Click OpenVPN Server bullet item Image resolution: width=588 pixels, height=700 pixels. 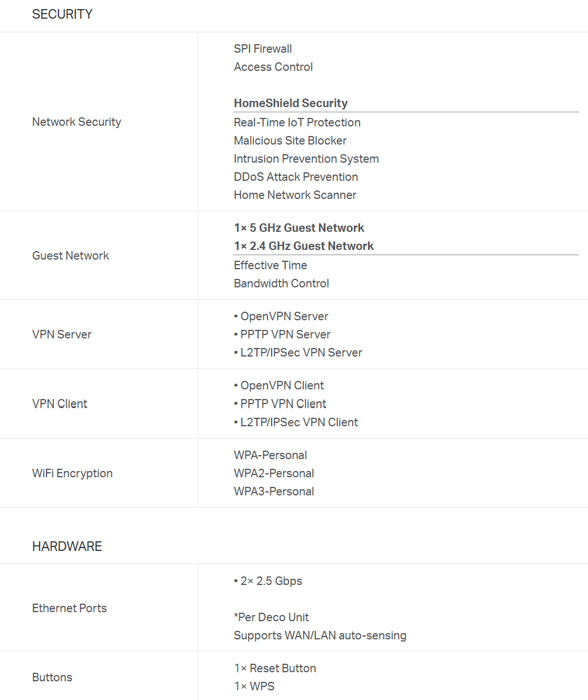tap(281, 316)
